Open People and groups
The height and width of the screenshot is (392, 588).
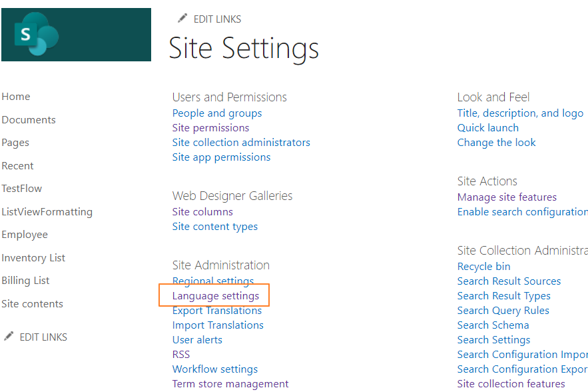pyautogui.click(x=216, y=113)
